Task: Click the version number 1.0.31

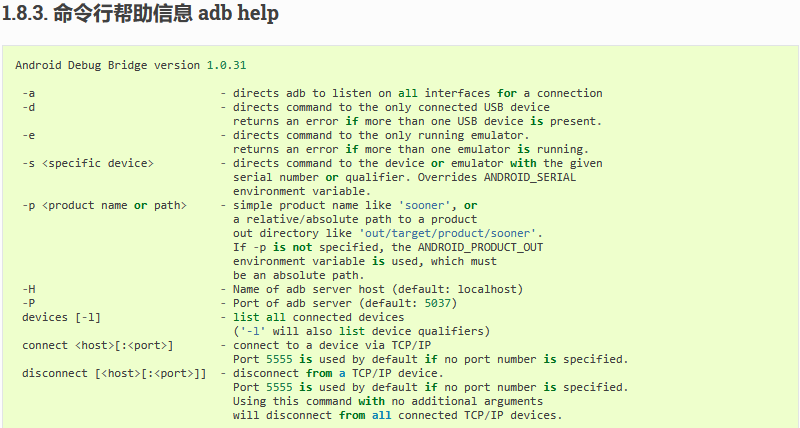Action: point(227,65)
